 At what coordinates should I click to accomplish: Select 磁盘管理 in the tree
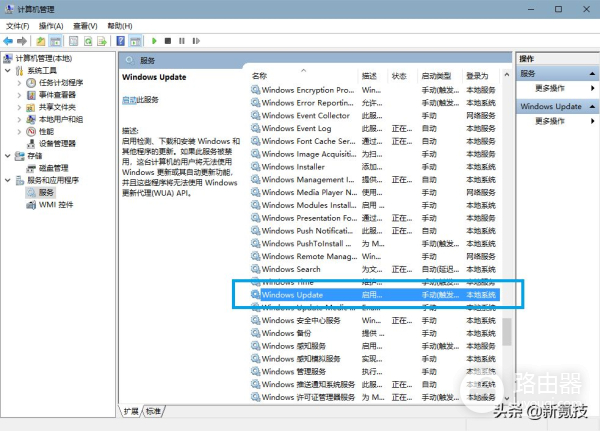click(x=53, y=168)
